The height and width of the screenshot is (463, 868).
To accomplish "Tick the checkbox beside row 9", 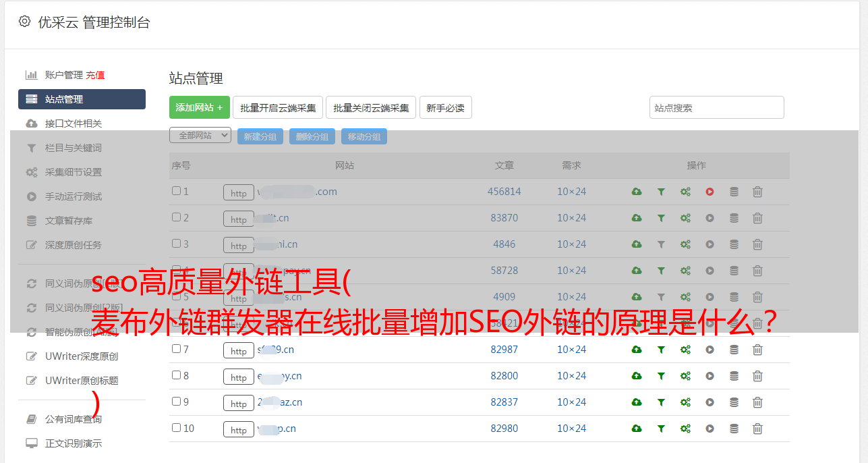I will pyautogui.click(x=176, y=402).
